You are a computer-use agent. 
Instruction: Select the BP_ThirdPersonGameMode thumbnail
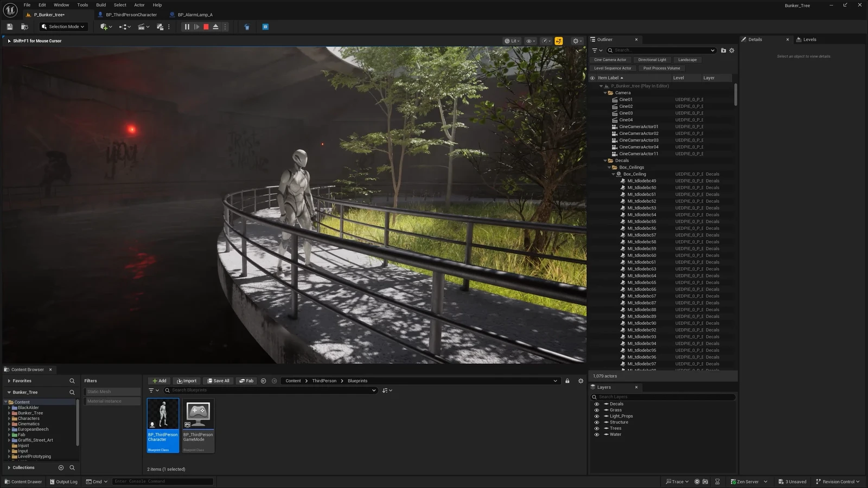199,425
